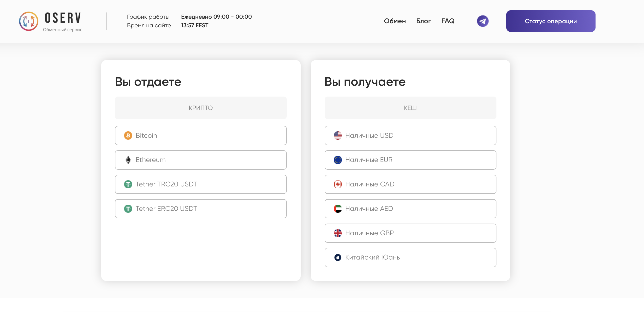Image resolution: width=644 pixels, height=312 pixels.
Task: Click the Ethereum diamond icon
Action: pos(128,160)
